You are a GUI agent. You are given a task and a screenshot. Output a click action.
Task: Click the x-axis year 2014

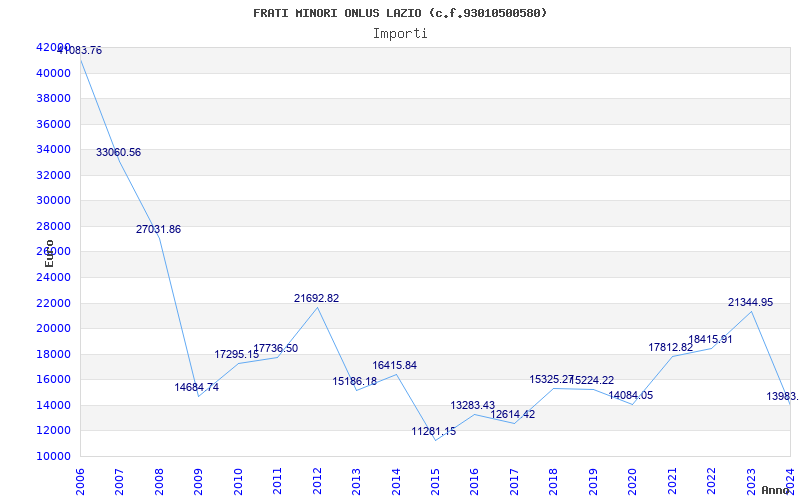(396, 482)
